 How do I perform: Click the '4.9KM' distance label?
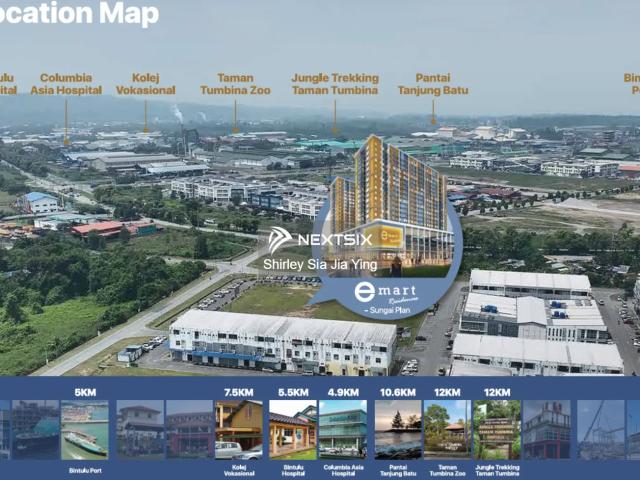coord(343,393)
